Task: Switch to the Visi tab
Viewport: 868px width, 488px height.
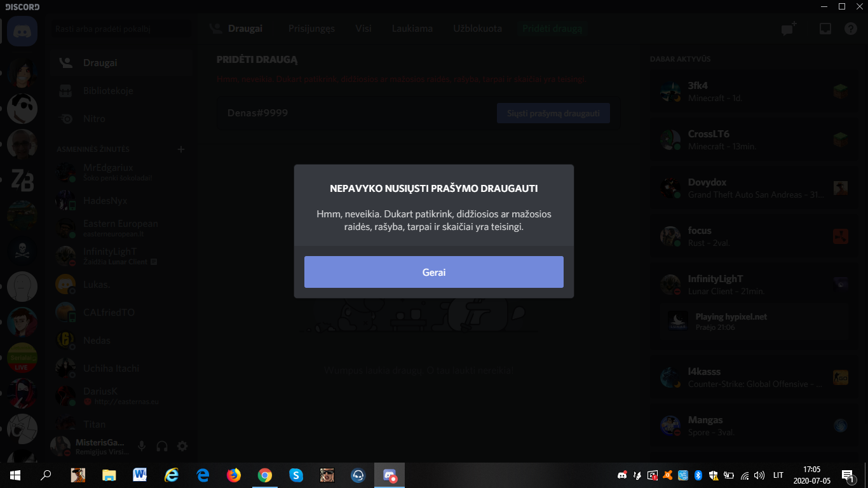Action: coord(363,29)
